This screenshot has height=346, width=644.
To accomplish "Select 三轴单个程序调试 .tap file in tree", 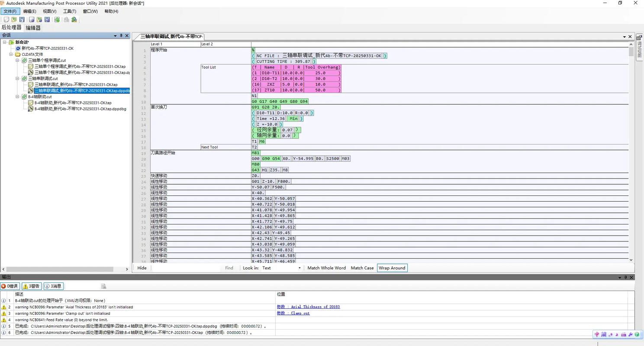I will coord(80,67).
